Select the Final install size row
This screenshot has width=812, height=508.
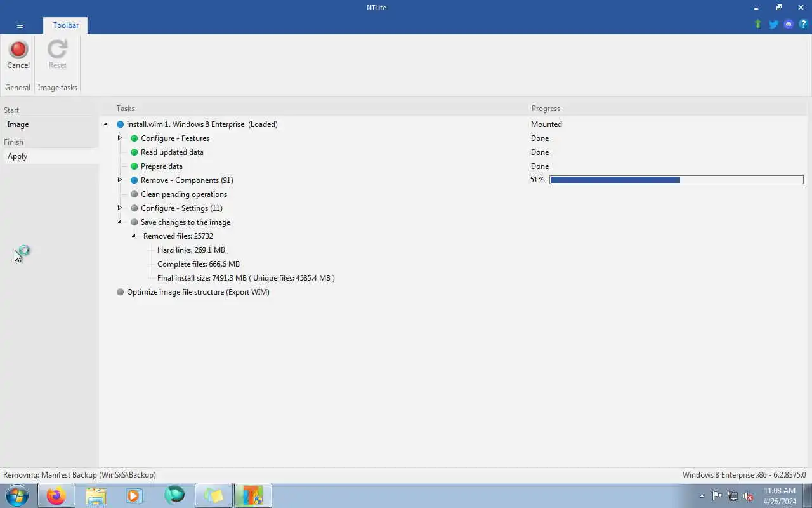coord(246,278)
